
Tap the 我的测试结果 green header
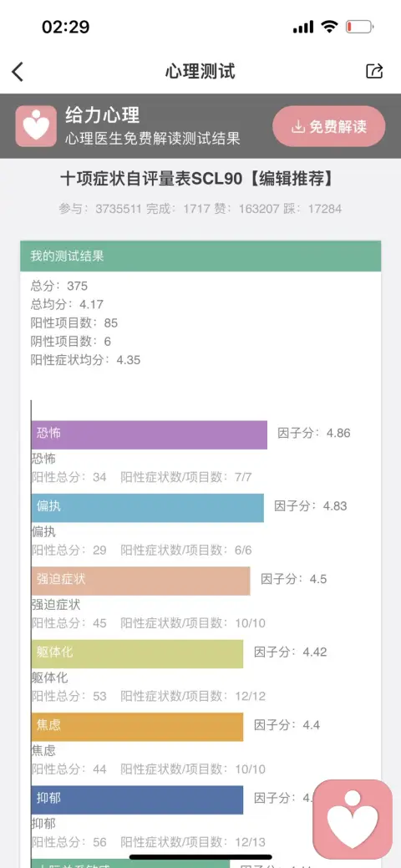pos(200,256)
